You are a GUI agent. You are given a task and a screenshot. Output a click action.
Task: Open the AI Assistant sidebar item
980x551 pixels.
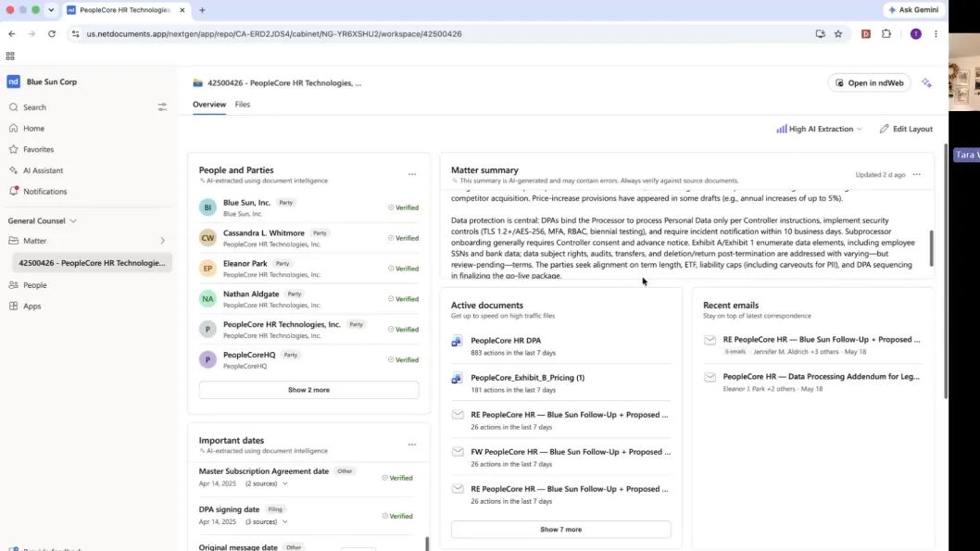pos(44,170)
